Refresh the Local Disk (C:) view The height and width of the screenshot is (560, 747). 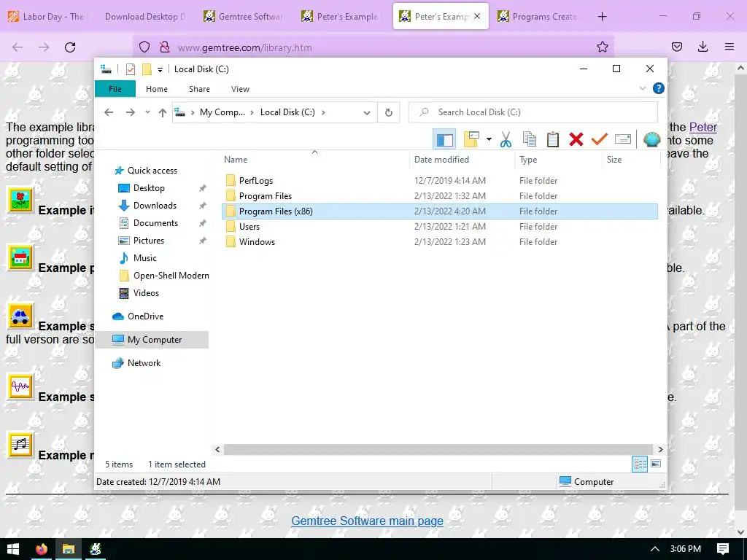[x=389, y=112]
